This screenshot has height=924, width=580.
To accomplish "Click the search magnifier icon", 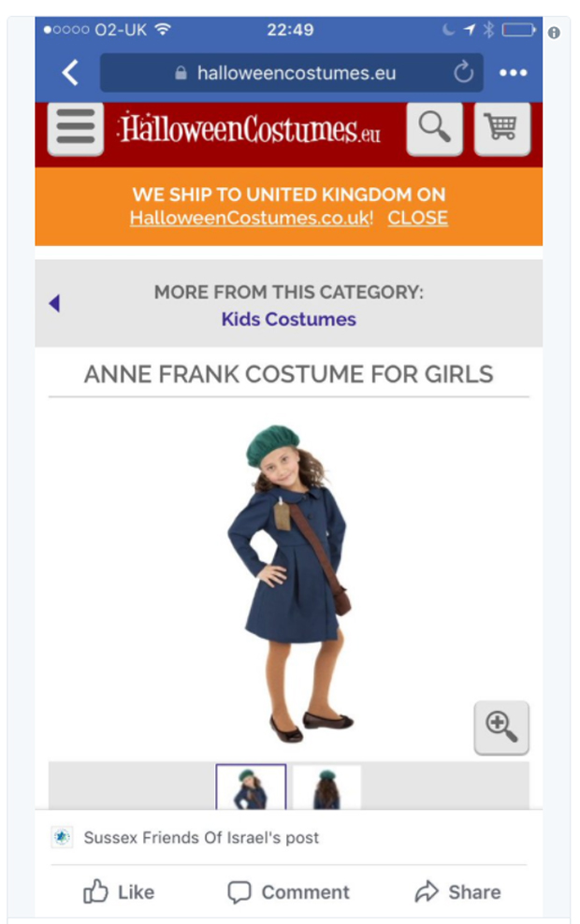I will pyautogui.click(x=434, y=128).
